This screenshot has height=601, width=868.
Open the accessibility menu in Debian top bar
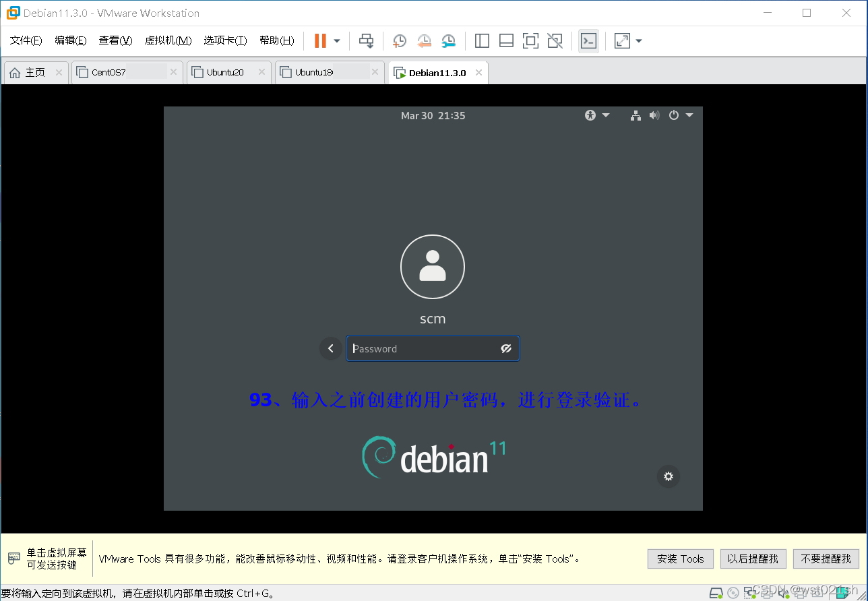(x=596, y=115)
